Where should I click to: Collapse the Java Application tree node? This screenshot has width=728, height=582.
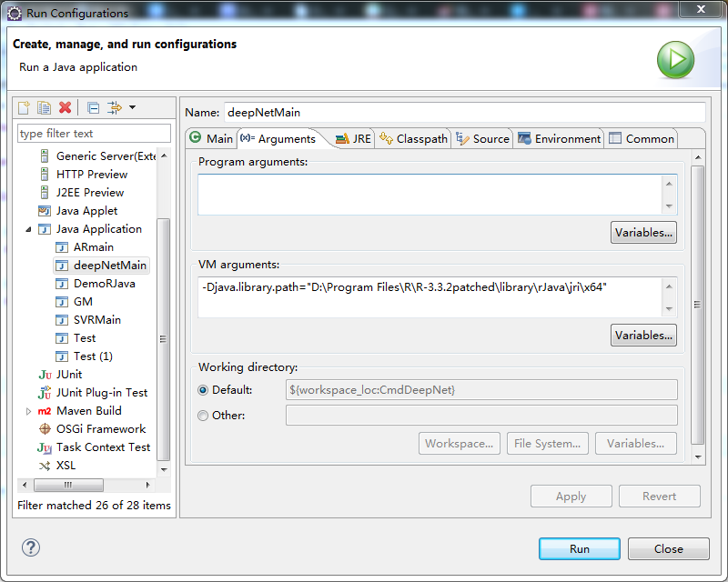point(29,229)
